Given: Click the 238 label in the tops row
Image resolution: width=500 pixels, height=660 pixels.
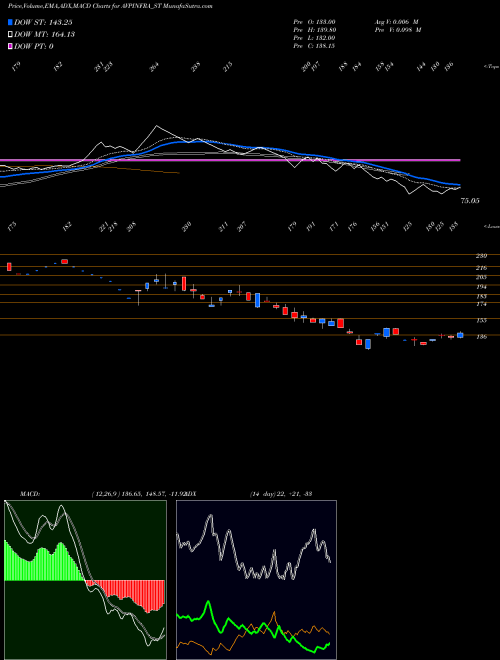Looking at the screenshot, I should [x=196, y=67].
